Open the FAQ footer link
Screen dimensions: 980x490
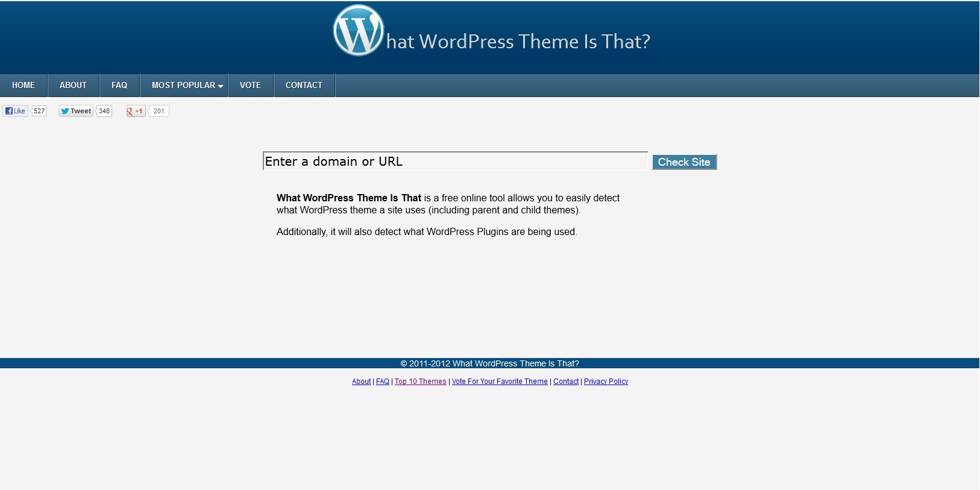[383, 382]
